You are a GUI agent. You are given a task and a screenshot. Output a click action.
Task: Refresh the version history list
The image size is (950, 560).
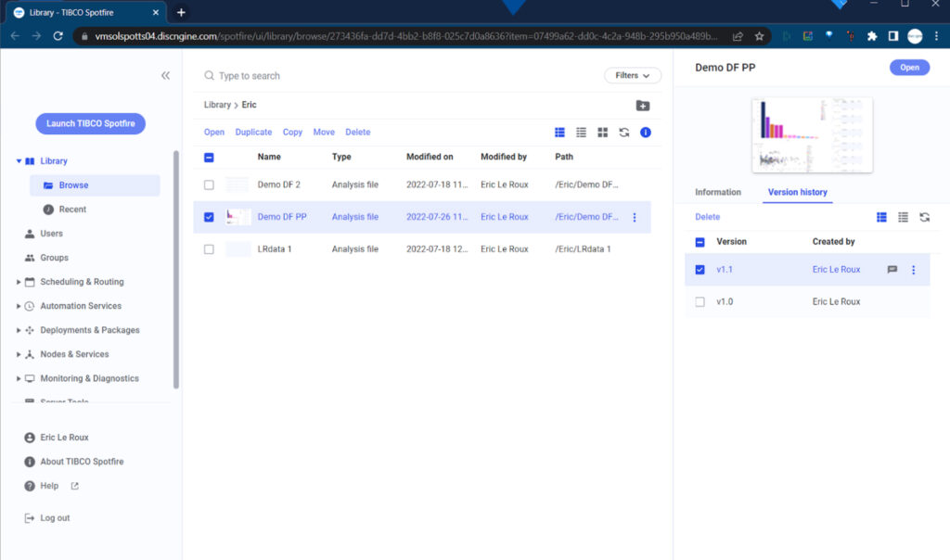point(925,216)
